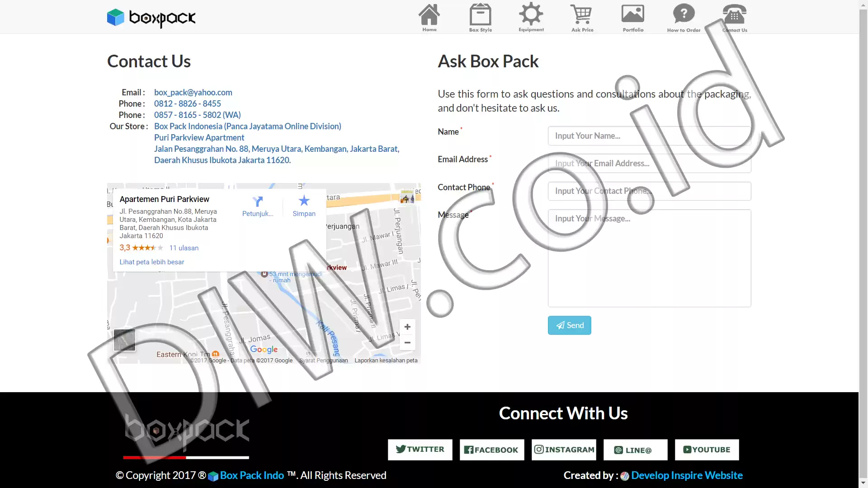868x488 pixels.
Task: Click the box_pack@yahoo.com email link
Action: point(193,92)
